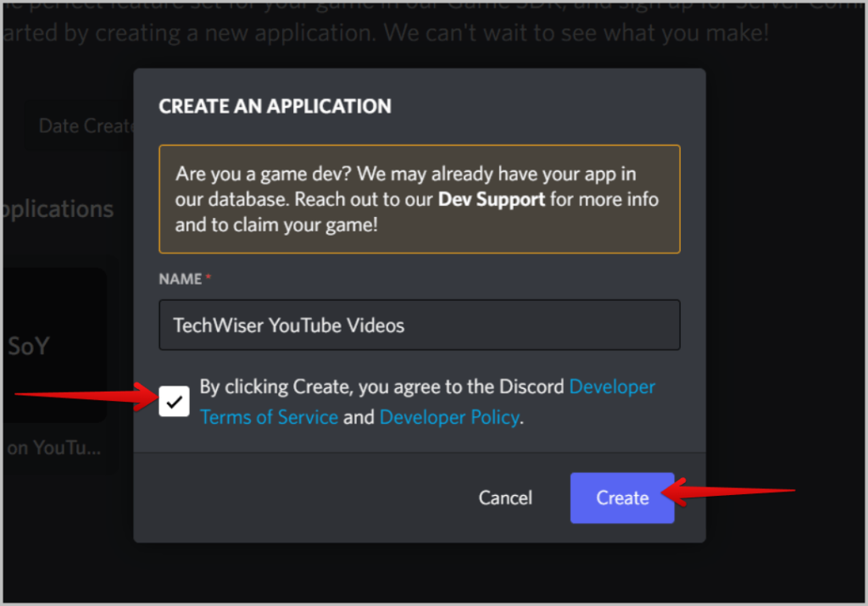Click the application NAME input field

[x=420, y=325]
